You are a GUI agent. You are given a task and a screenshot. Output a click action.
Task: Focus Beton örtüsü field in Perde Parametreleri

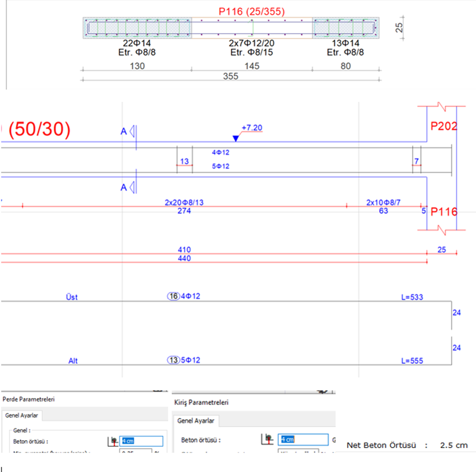(x=141, y=441)
